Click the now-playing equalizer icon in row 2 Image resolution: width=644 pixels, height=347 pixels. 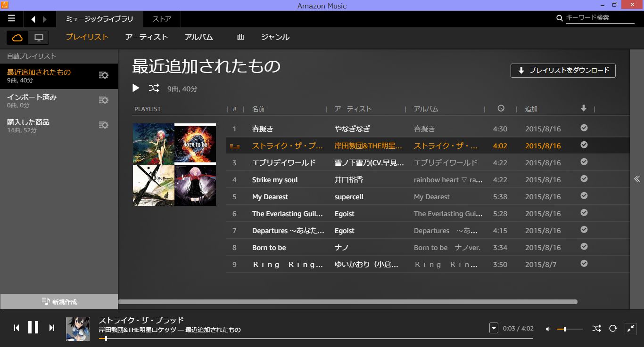pyautogui.click(x=234, y=146)
